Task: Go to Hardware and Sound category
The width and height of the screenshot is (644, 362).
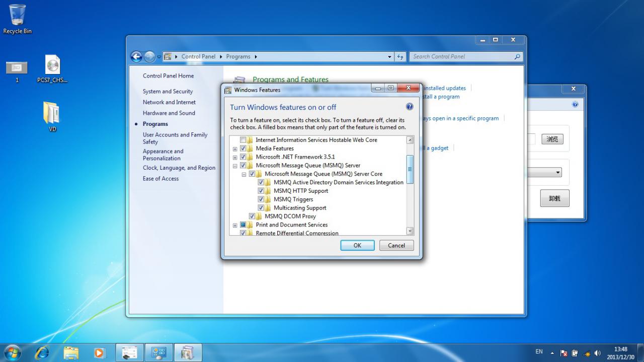Action: [x=169, y=113]
